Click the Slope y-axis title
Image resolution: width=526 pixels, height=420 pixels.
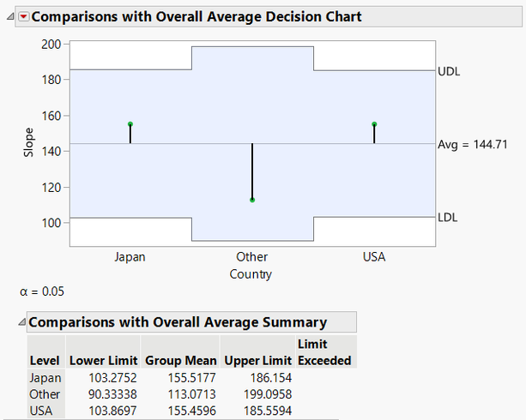click(27, 142)
